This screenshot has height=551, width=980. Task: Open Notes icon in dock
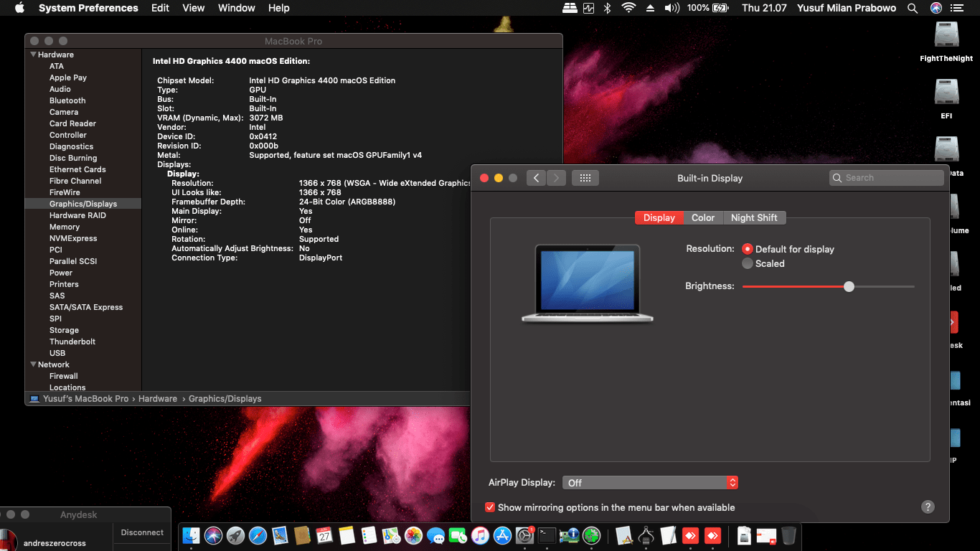click(347, 535)
